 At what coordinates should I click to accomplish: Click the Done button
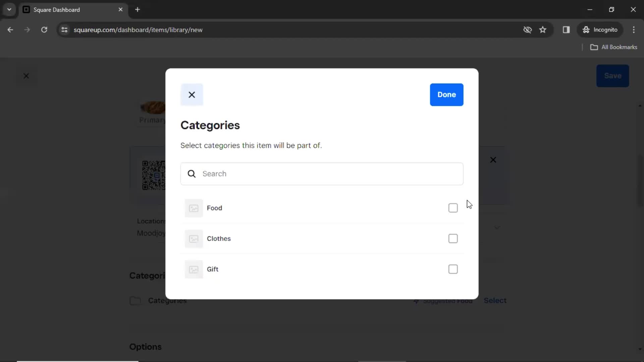pyautogui.click(x=446, y=95)
